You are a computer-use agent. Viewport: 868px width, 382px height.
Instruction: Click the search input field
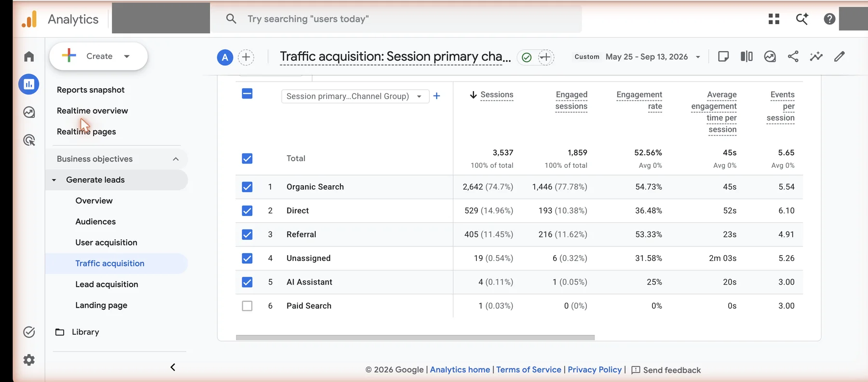coord(396,19)
